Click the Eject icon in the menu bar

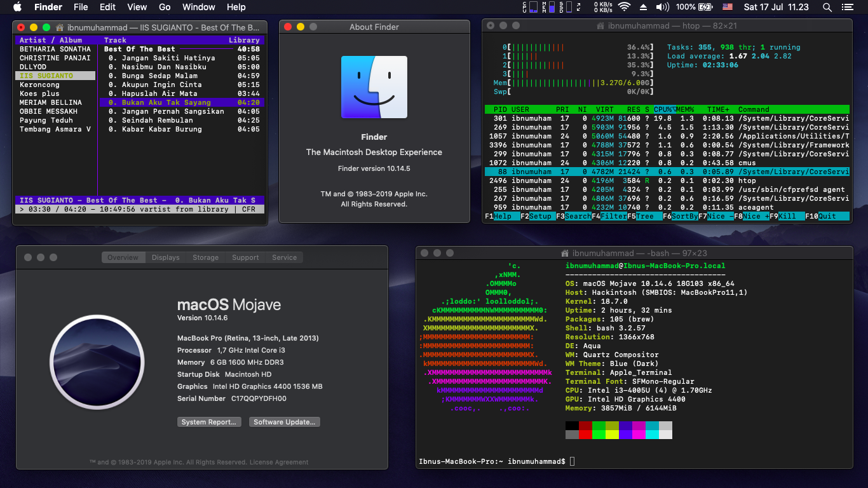coord(642,8)
